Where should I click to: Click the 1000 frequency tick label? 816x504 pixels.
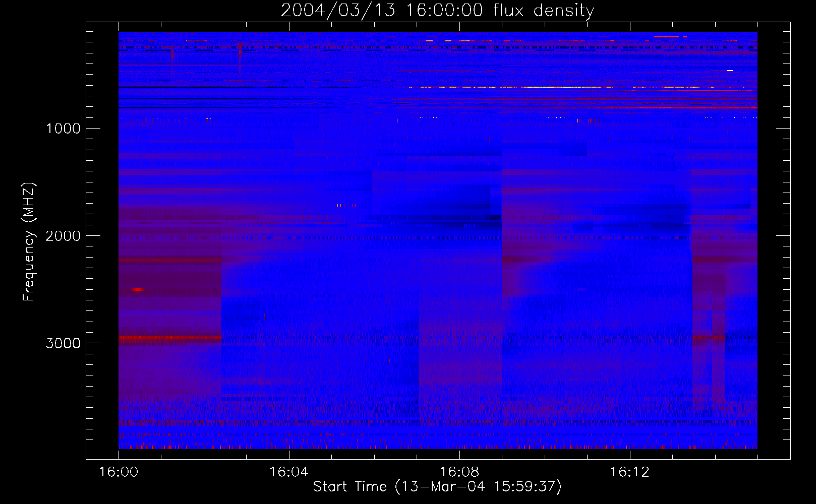63,129
